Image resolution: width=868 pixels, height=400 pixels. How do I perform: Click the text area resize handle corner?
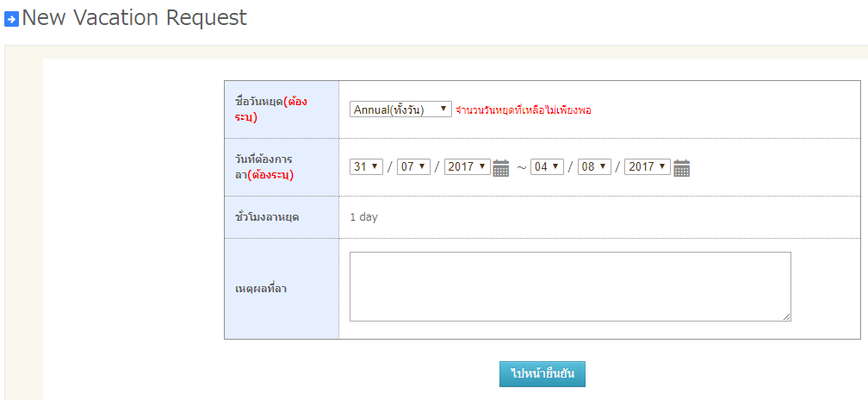(x=786, y=316)
